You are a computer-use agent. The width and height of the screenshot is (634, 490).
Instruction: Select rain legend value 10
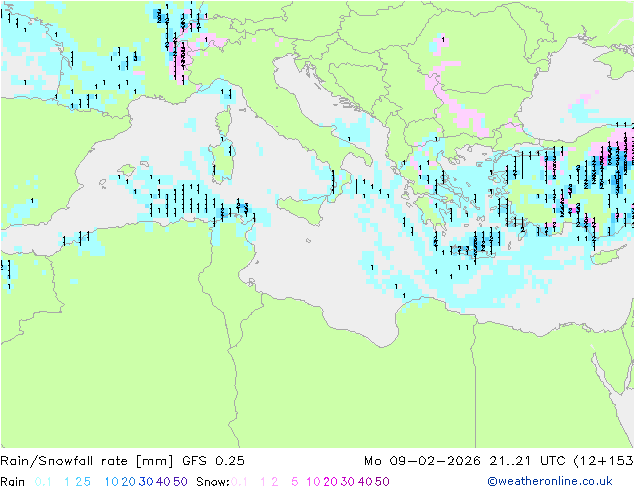[112, 482]
